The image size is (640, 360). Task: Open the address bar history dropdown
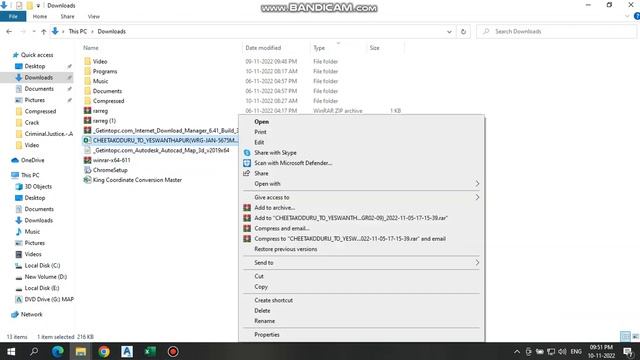point(449,31)
